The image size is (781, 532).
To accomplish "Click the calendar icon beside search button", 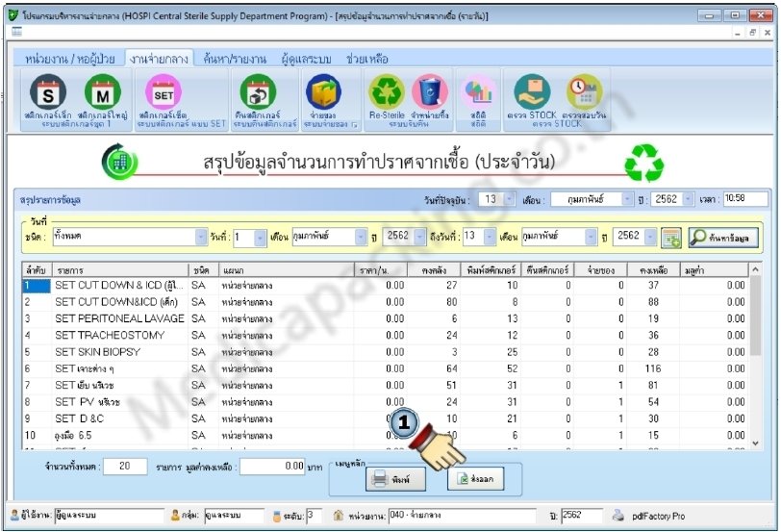I will pyautogui.click(x=670, y=237).
